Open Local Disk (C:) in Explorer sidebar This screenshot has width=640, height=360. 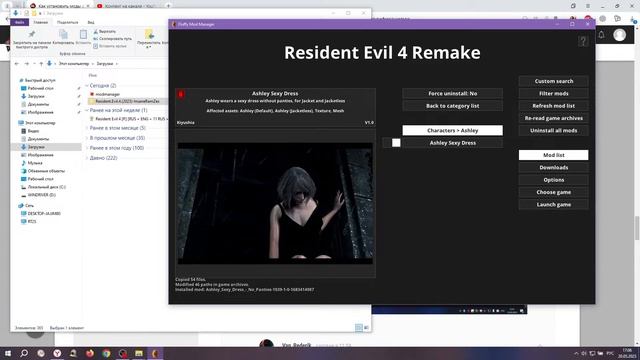47,187
